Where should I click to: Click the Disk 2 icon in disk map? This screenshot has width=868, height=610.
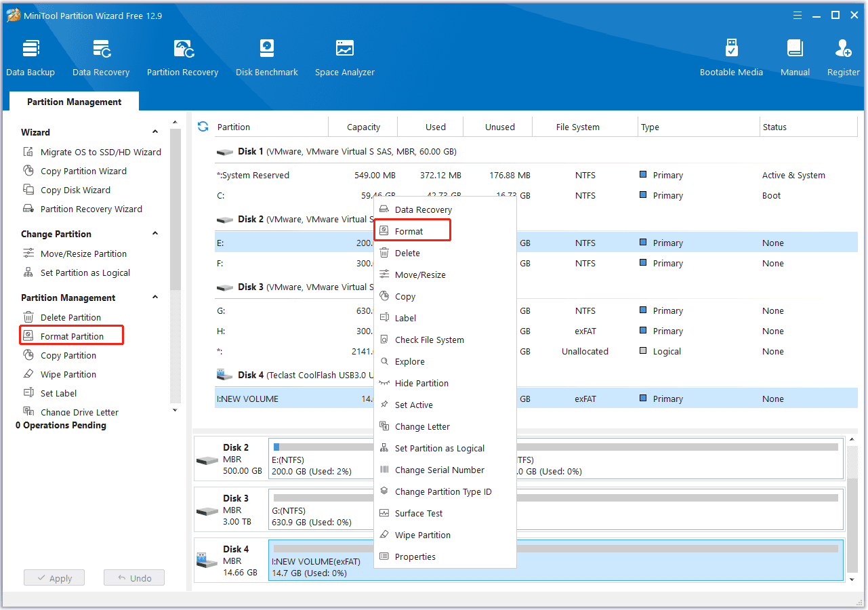point(207,460)
